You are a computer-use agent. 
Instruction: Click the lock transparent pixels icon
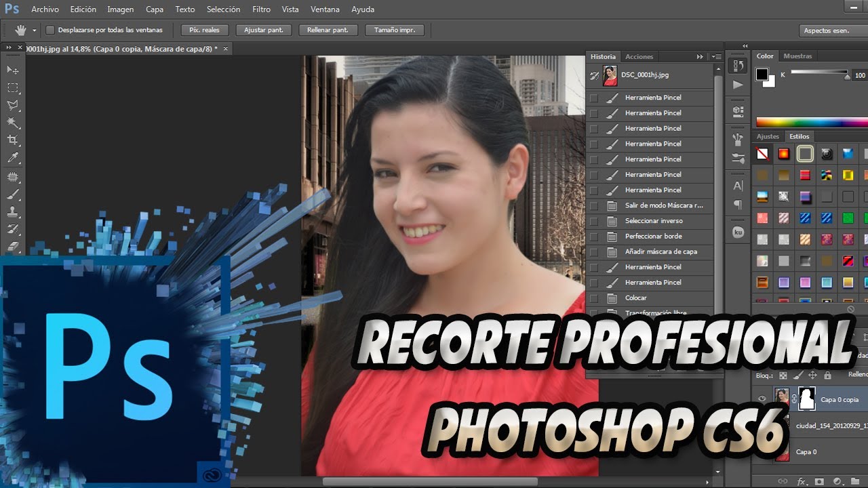(783, 375)
